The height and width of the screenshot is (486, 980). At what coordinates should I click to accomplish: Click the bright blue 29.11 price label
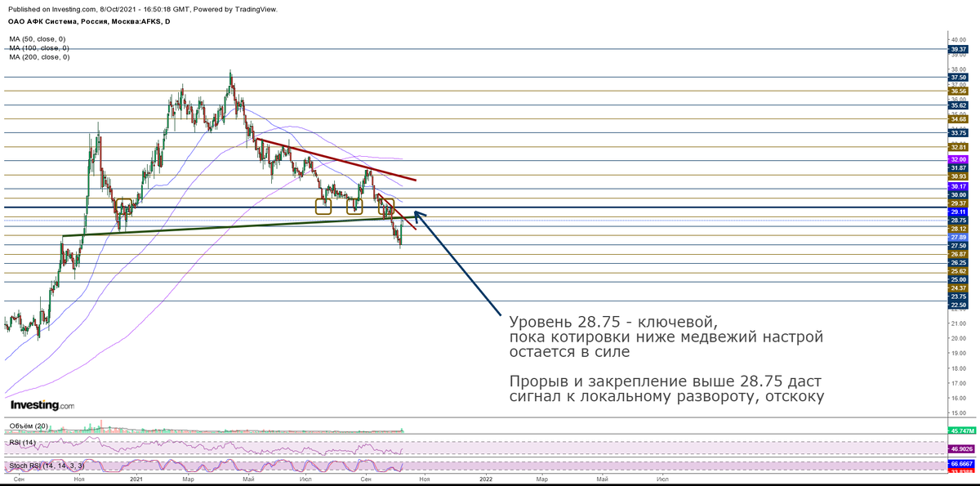(x=959, y=212)
